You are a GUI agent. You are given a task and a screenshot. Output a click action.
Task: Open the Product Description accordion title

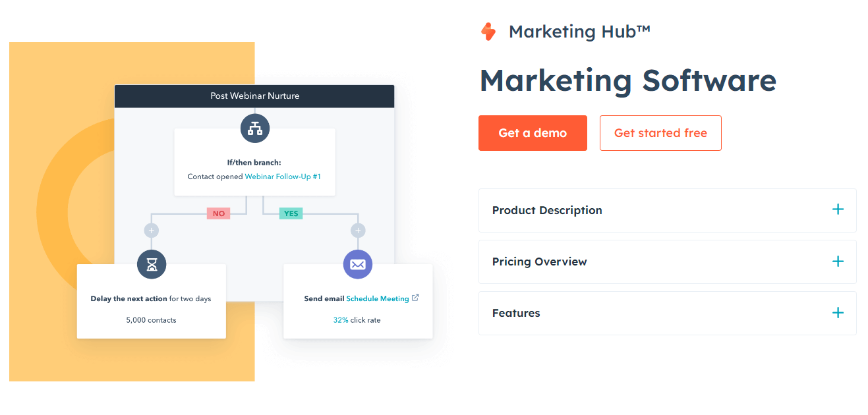coord(547,210)
